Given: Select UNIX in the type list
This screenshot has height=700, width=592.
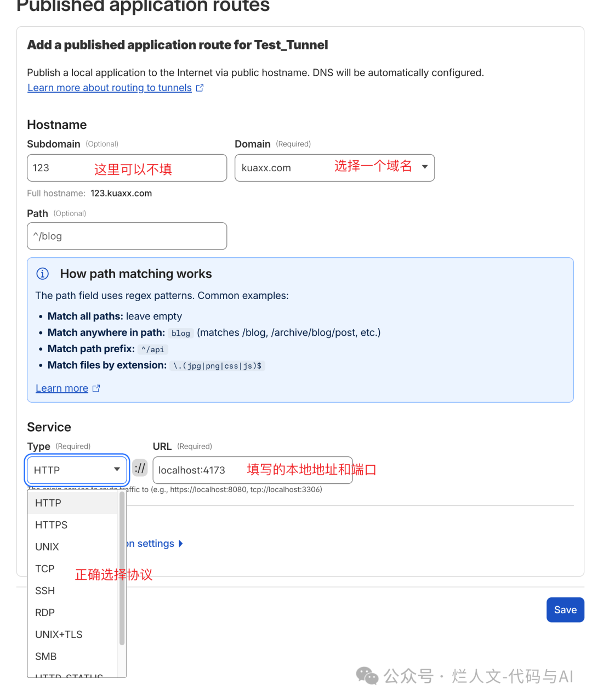Looking at the screenshot, I should [47, 547].
